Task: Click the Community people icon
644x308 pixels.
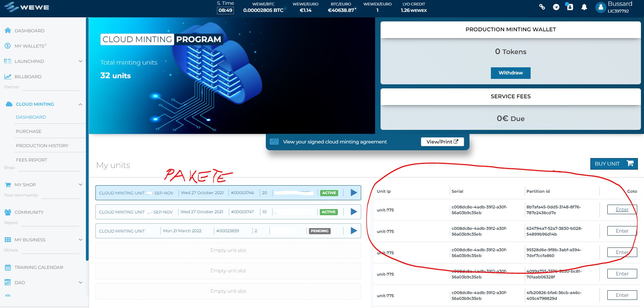Action: click(x=8, y=212)
